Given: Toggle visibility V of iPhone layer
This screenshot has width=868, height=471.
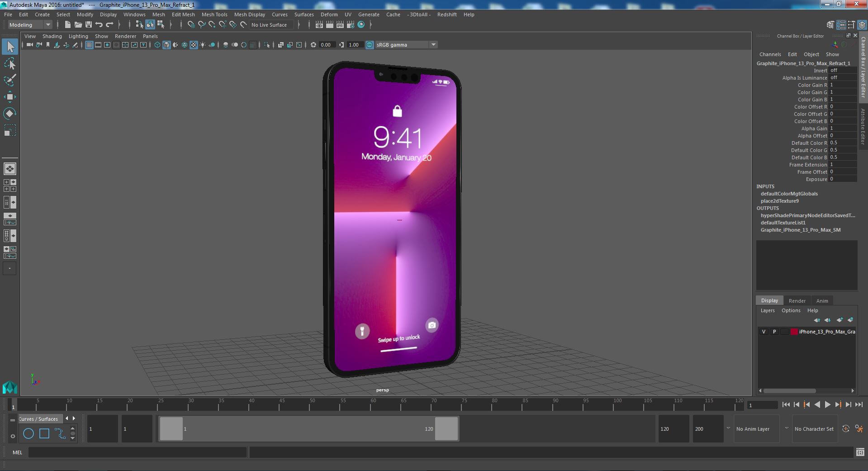Looking at the screenshot, I should pos(764,332).
